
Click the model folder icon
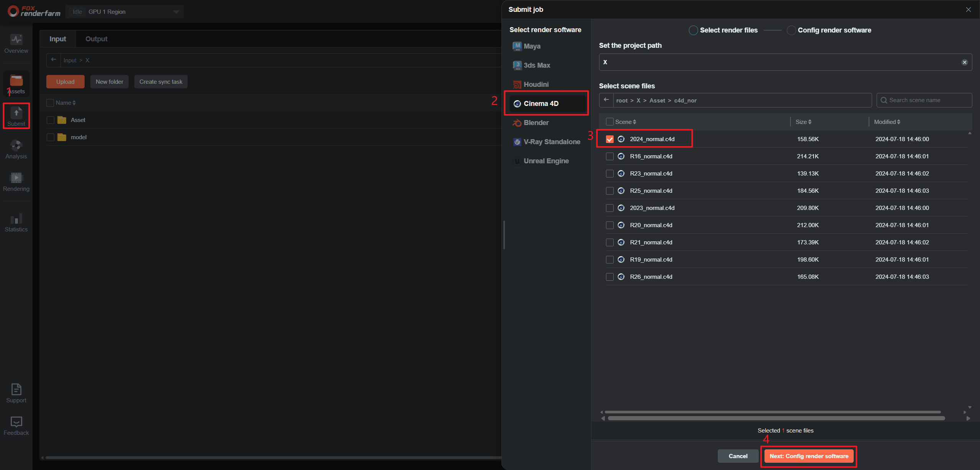coord(62,137)
